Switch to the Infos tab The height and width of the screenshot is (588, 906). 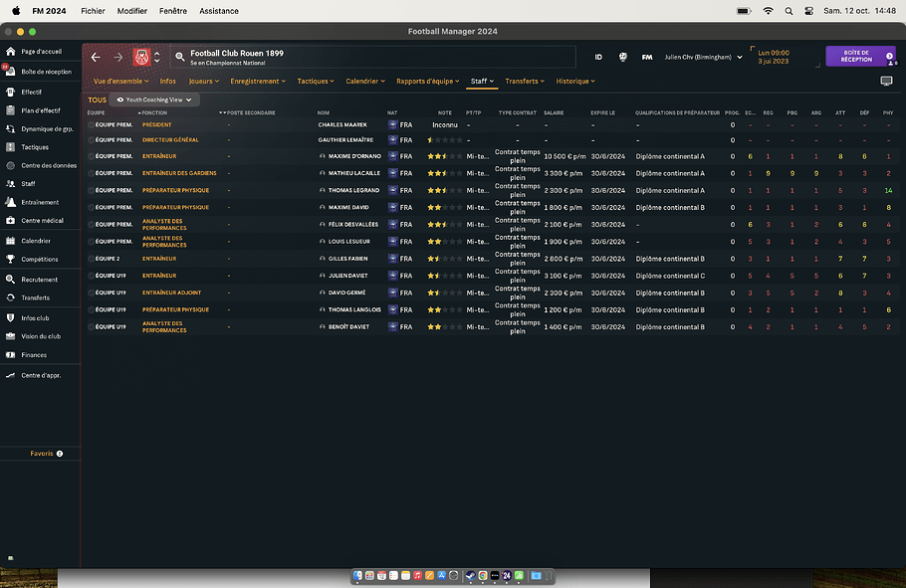(167, 81)
